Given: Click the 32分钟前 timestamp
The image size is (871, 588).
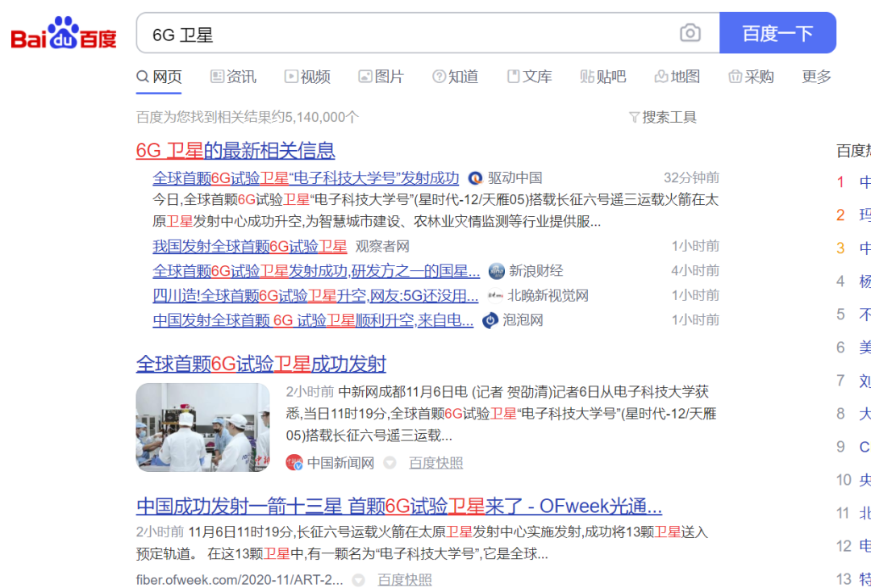Looking at the screenshot, I should 692,177.
